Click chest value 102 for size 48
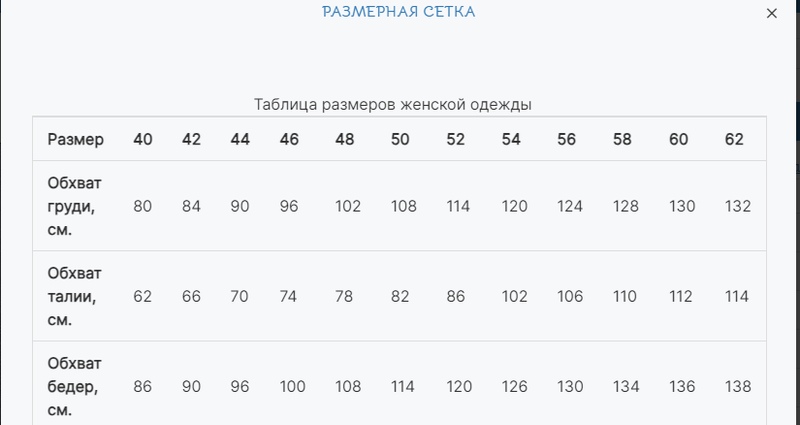The image size is (800, 425). [348, 206]
